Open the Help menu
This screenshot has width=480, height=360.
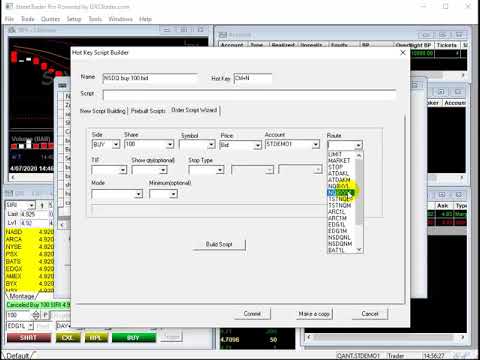click(x=145, y=19)
